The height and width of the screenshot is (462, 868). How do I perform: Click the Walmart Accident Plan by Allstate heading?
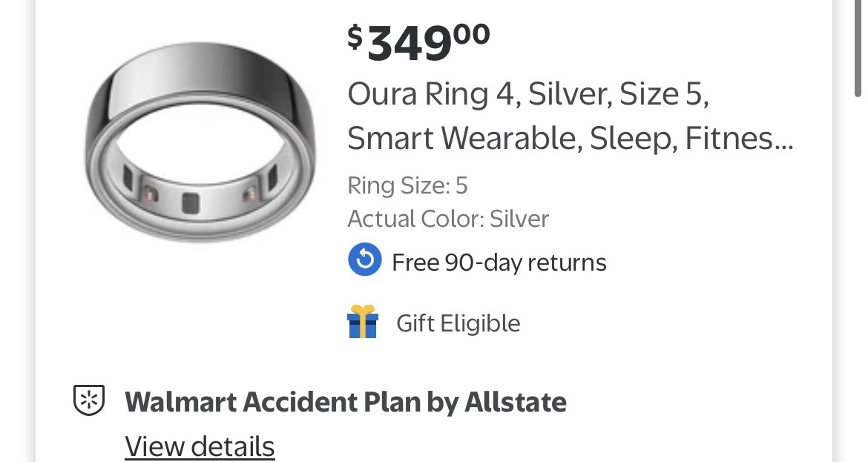pyautogui.click(x=345, y=402)
